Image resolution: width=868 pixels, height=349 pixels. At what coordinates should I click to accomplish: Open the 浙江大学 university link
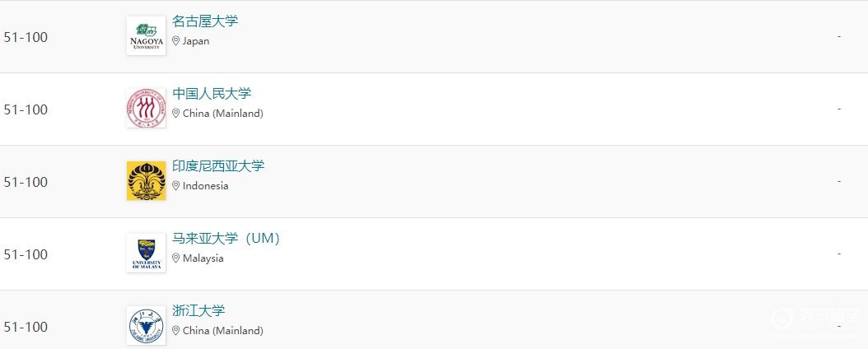tap(198, 311)
